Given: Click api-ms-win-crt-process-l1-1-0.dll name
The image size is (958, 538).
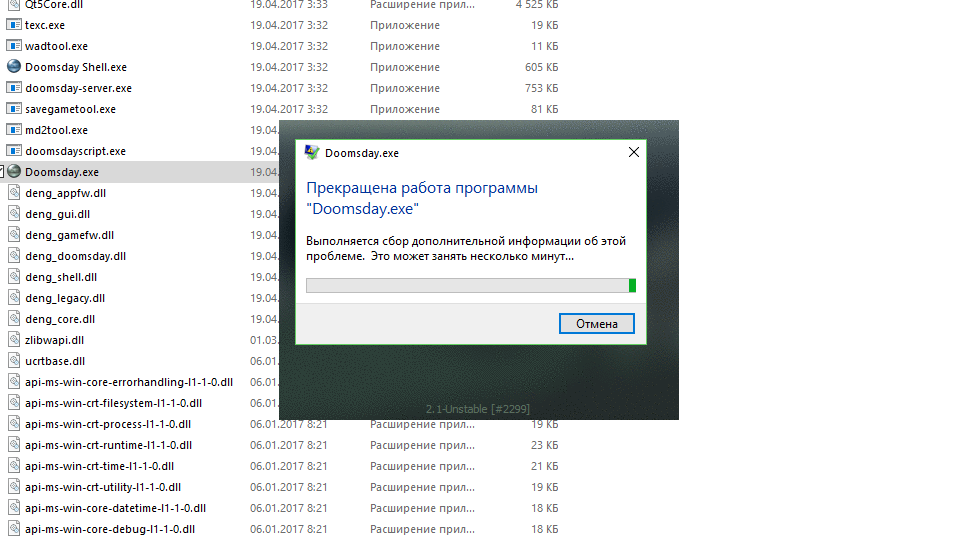Looking at the screenshot, I should (108, 424).
